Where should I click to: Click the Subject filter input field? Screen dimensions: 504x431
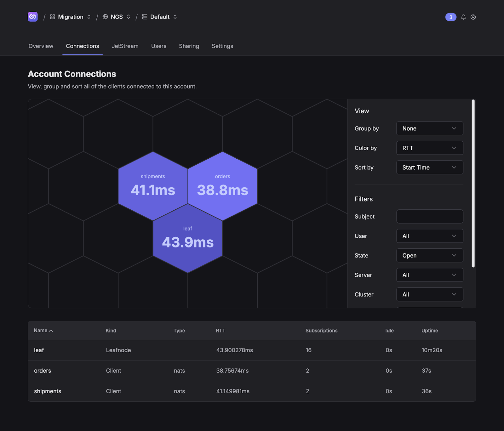coord(429,216)
